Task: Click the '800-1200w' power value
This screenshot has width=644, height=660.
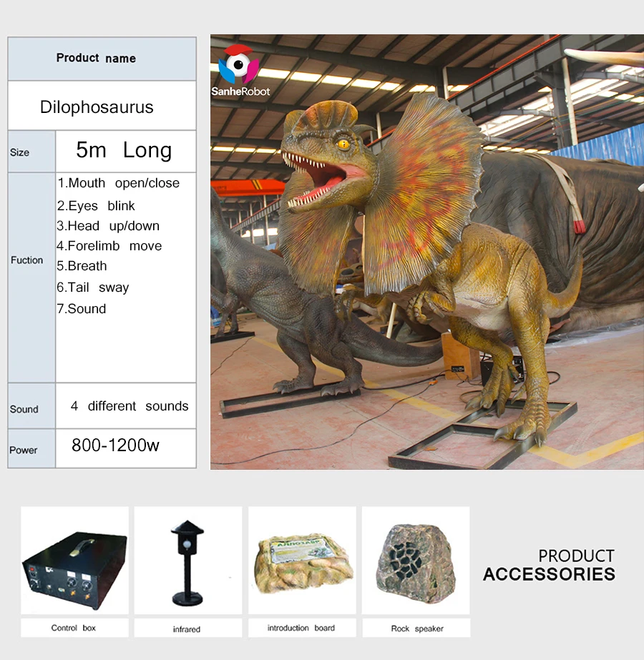Action: pyautogui.click(x=115, y=445)
